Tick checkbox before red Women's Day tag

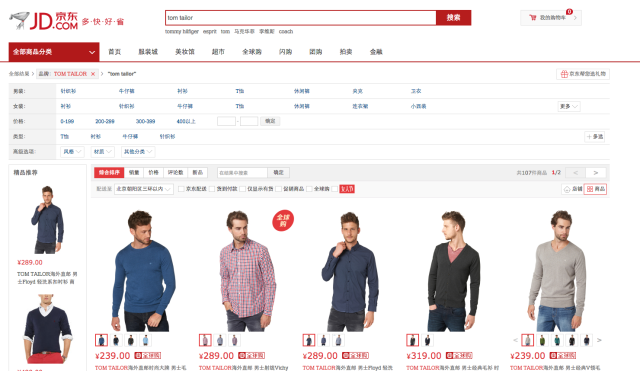[x=335, y=189]
